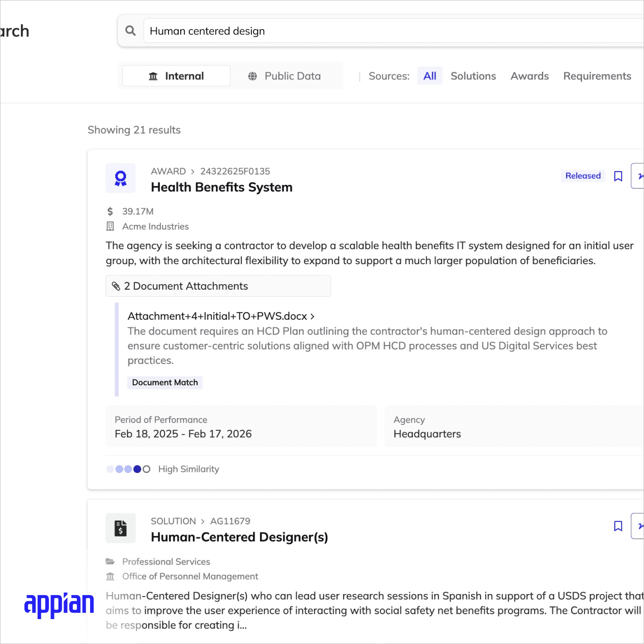Filter sources by Awards

click(x=529, y=76)
